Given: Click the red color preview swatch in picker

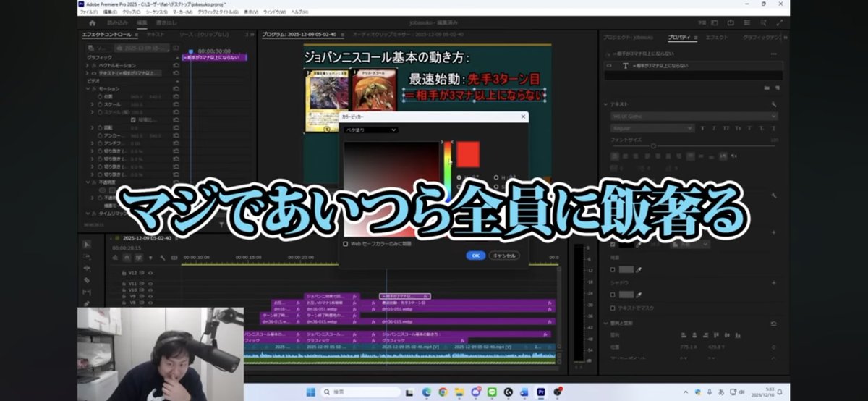Looking at the screenshot, I should tap(467, 153).
